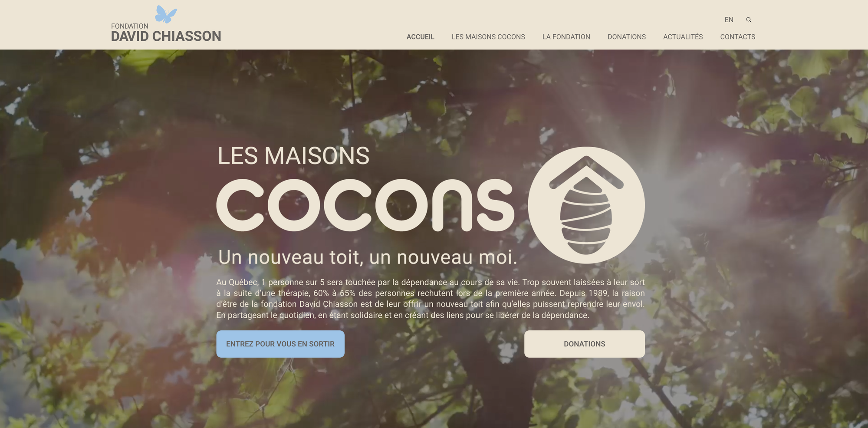This screenshot has height=428, width=868.
Task: Switch site language to EN
Action: coord(729,20)
